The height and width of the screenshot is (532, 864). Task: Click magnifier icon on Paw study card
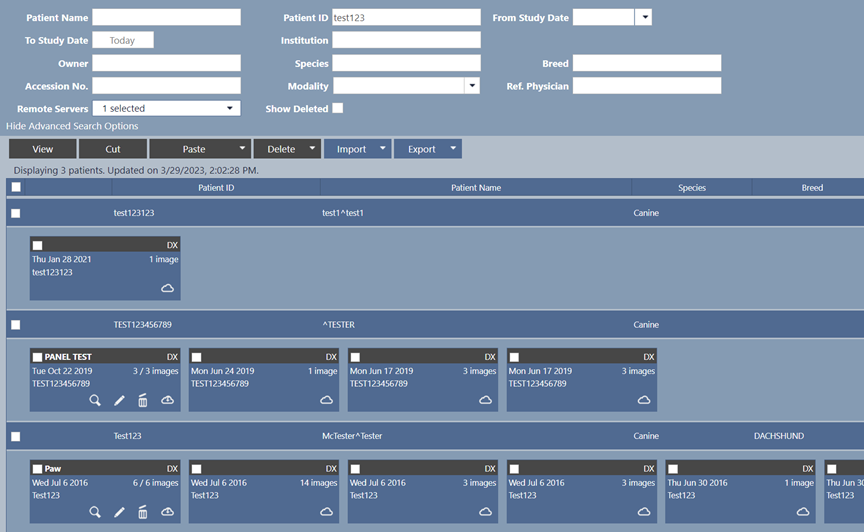[95, 512]
